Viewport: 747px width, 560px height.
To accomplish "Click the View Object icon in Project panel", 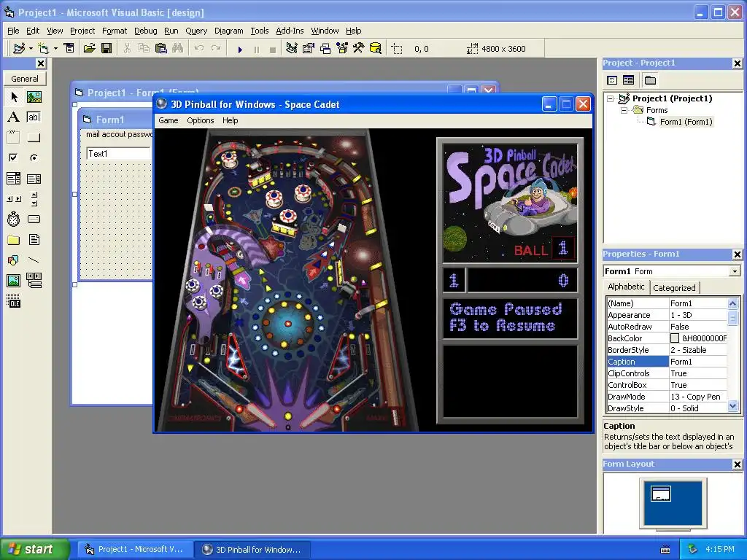I will click(x=628, y=80).
